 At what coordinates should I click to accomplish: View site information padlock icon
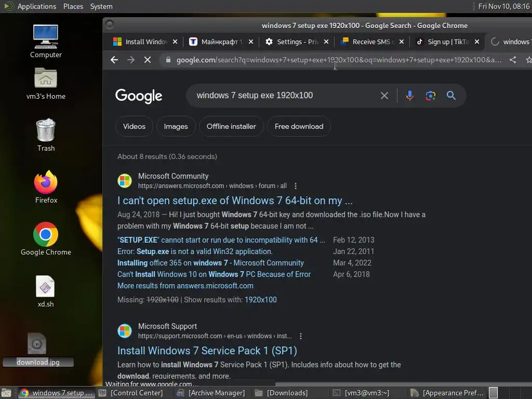click(x=168, y=60)
